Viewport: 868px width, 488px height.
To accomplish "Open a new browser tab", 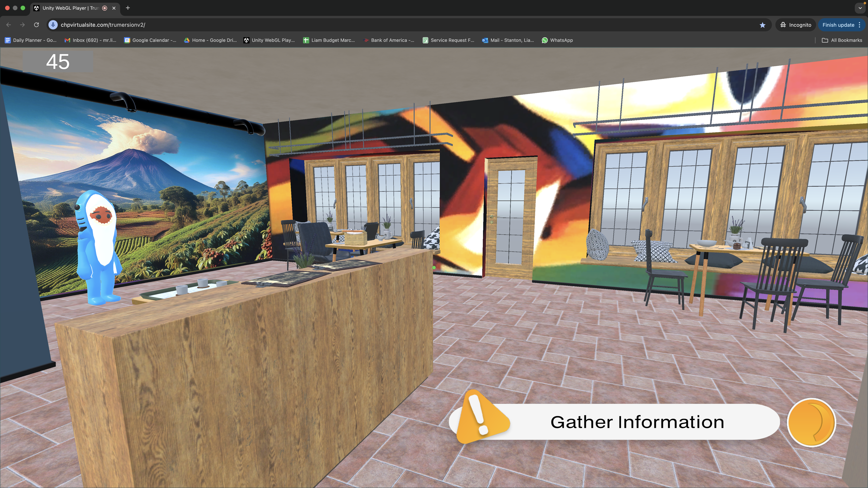I will [128, 8].
